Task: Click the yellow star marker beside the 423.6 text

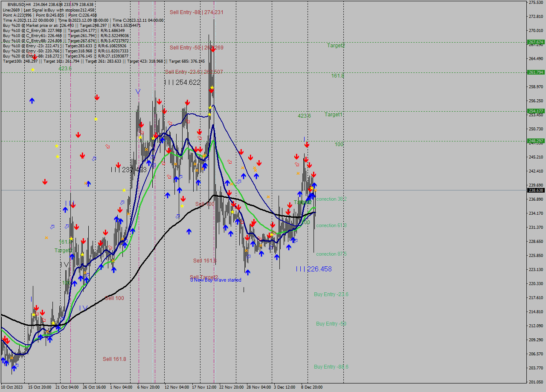Action: 32,69
